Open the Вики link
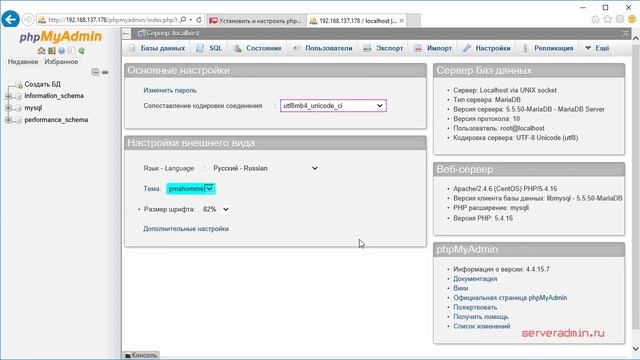This screenshot has width=640, height=360. pyautogui.click(x=460, y=288)
